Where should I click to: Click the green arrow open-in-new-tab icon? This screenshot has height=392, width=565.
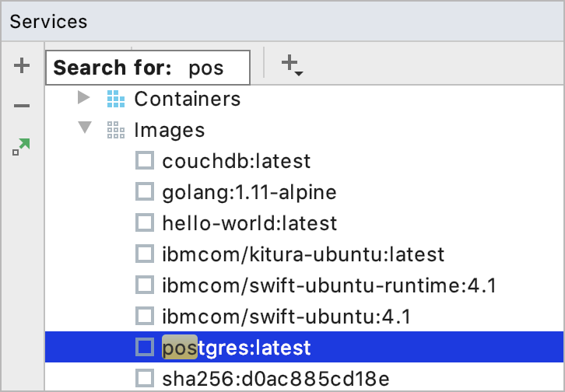[x=21, y=147]
